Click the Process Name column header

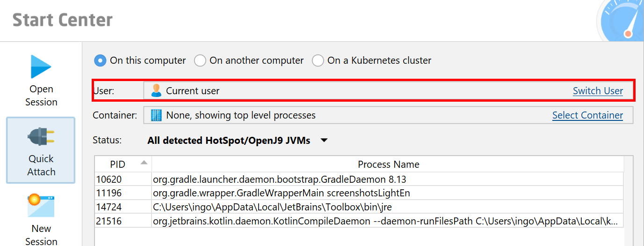coord(388,164)
